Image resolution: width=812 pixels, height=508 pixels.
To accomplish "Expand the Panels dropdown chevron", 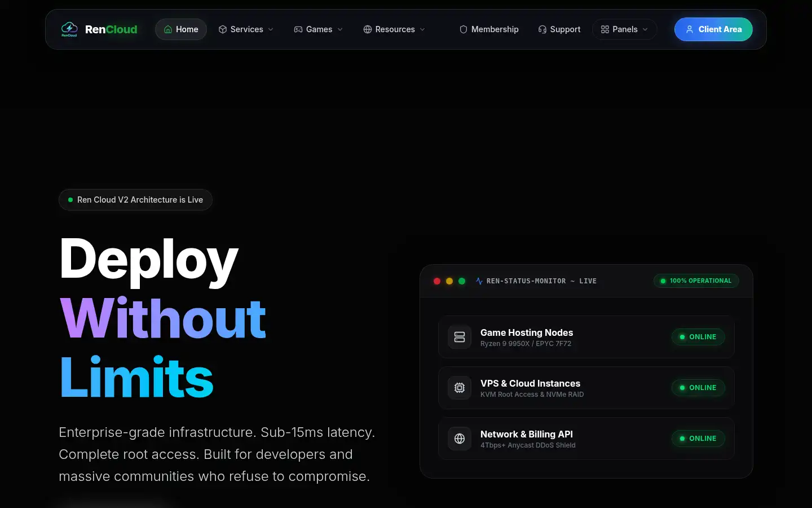I will 645,29.
